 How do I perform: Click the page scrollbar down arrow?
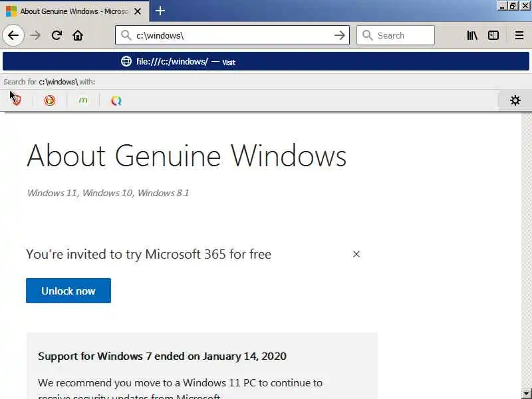(x=527, y=394)
